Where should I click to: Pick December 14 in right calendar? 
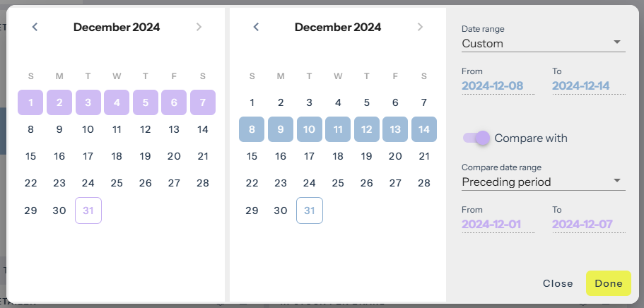click(424, 129)
